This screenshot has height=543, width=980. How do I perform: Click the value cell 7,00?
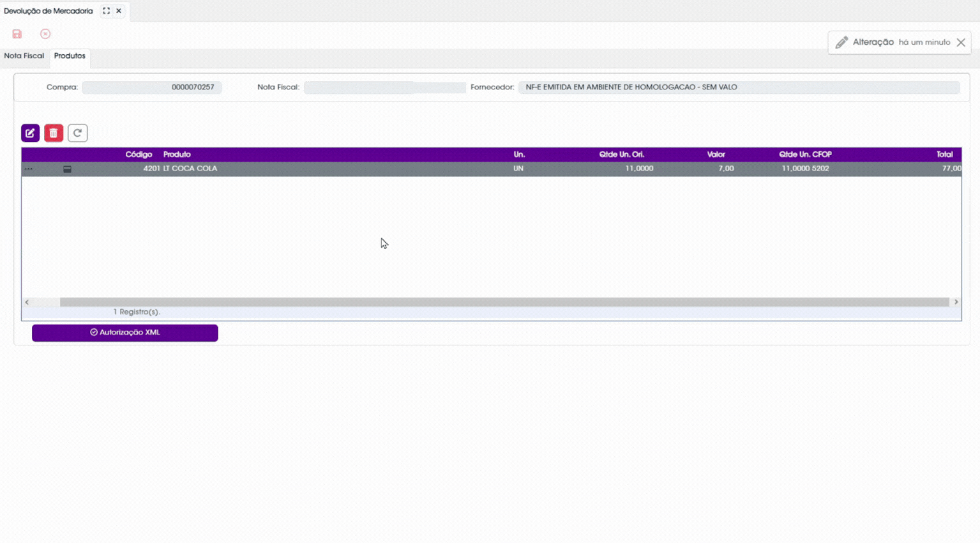pyautogui.click(x=726, y=169)
